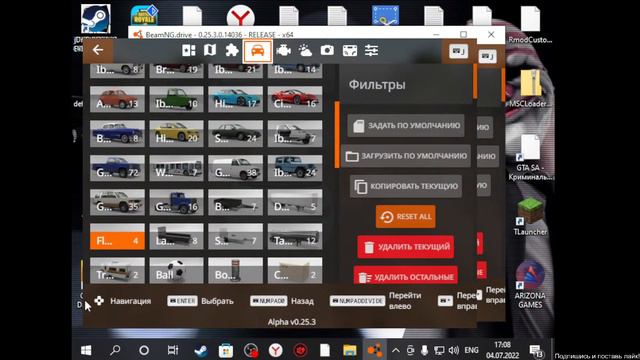This screenshot has width=640, height=360.
Task: Click Загрузить по умолчанию button
Action: pos(406,156)
